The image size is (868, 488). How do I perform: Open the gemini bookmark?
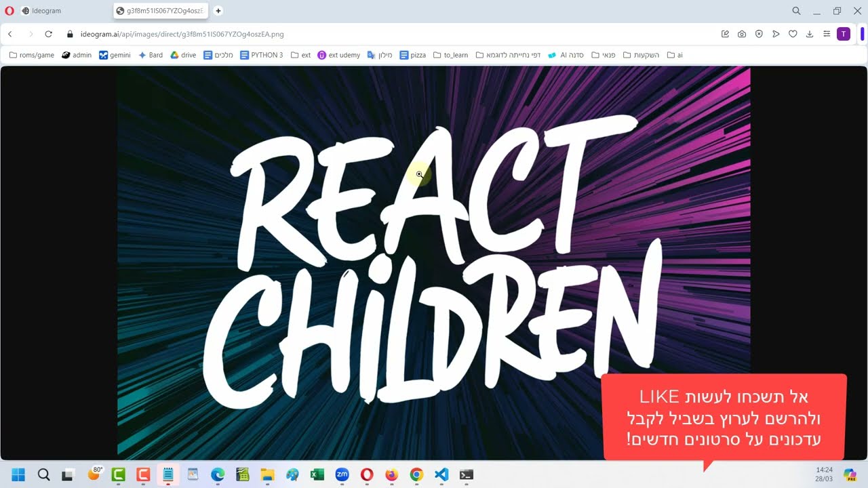point(115,55)
